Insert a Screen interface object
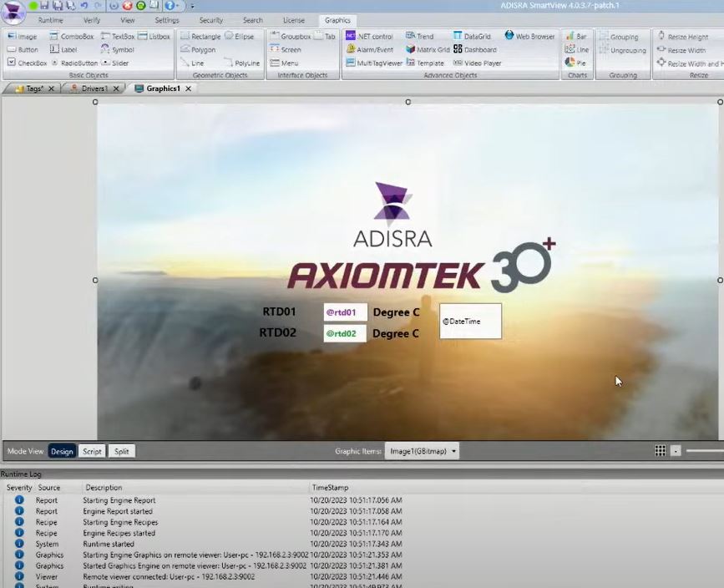Viewport: 724px width, 588px height. [x=286, y=49]
